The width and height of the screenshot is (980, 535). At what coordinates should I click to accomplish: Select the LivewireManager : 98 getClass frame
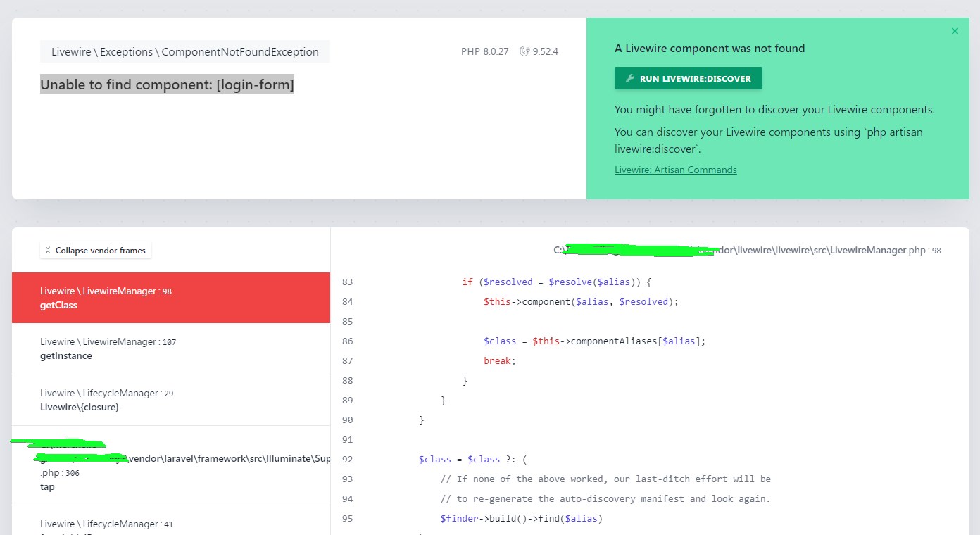point(171,298)
